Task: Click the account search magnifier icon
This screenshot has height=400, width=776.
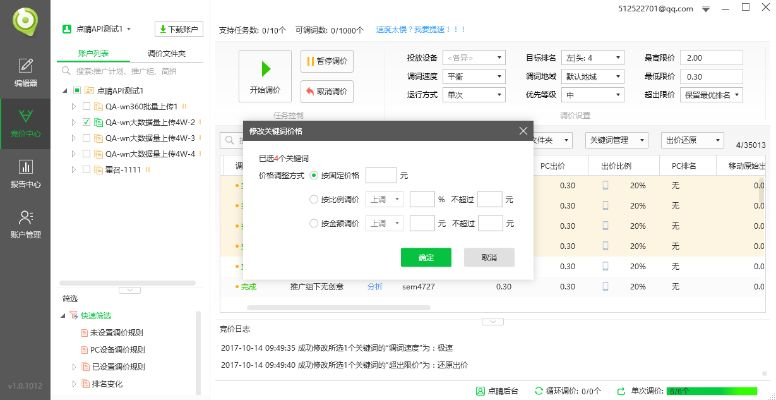Action: tap(66, 71)
